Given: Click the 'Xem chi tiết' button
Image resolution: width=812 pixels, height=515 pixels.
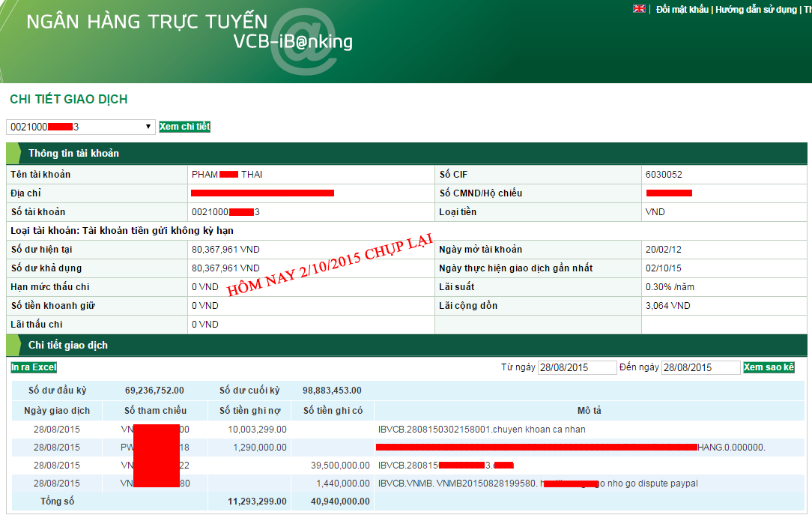Looking at the screenshot, I should (x=184, y=127).
